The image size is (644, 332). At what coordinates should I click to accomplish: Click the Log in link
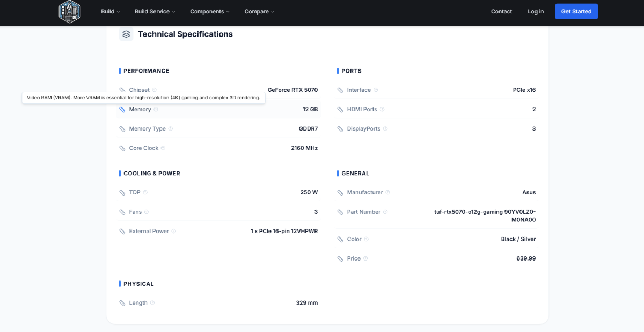tap(535, 12)
